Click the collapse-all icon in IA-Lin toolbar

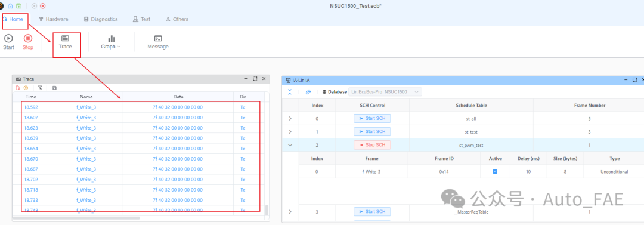(290, 92)
